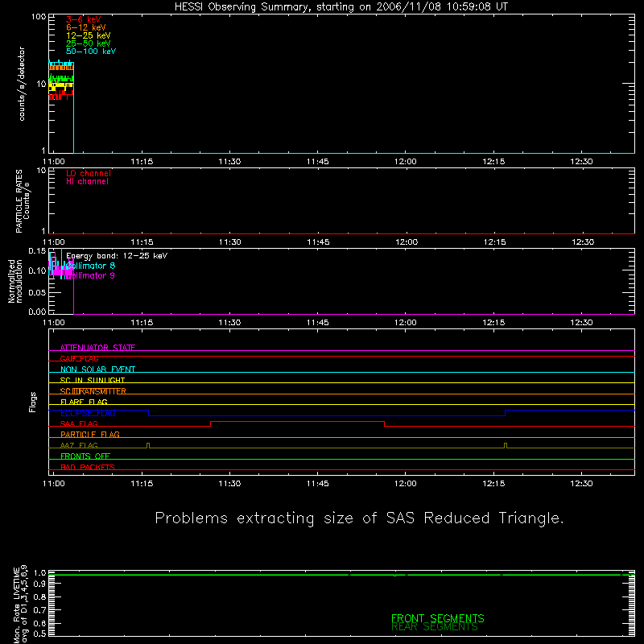Click the HI channel legend label
This screenshot has width=644, height=644.
coord(87,182)
